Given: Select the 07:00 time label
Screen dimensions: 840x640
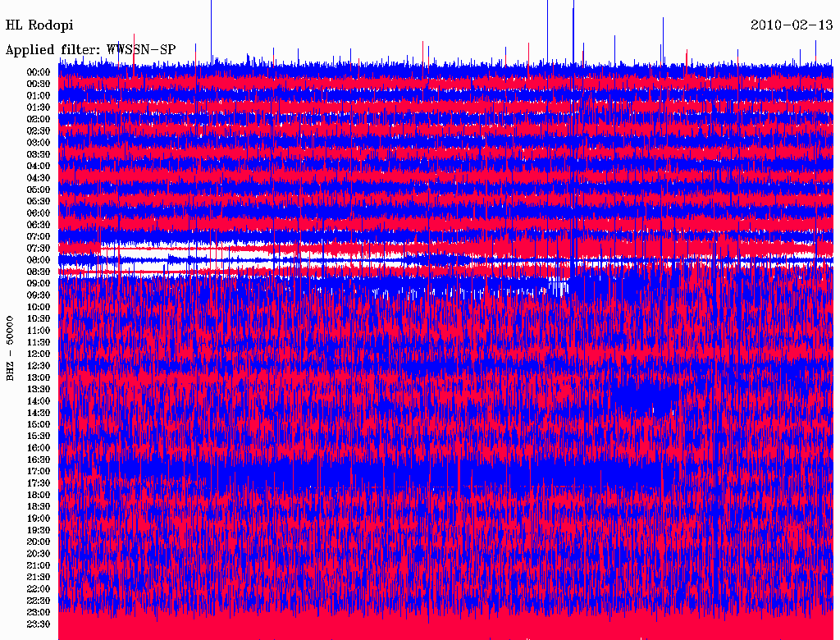Looking at the screenshot, I should (x=39, y=237).
